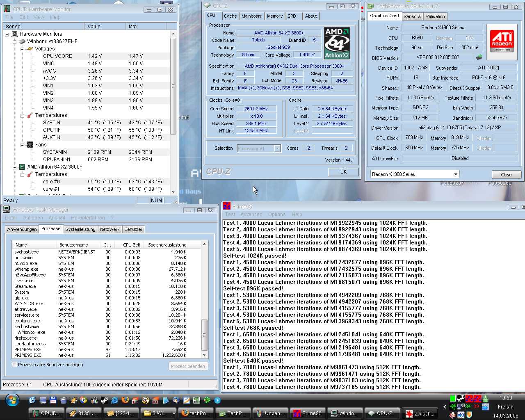Click the Task-Manager title bar icon
525x420 pixels.
pyautogui.click(x=7, y=210)
